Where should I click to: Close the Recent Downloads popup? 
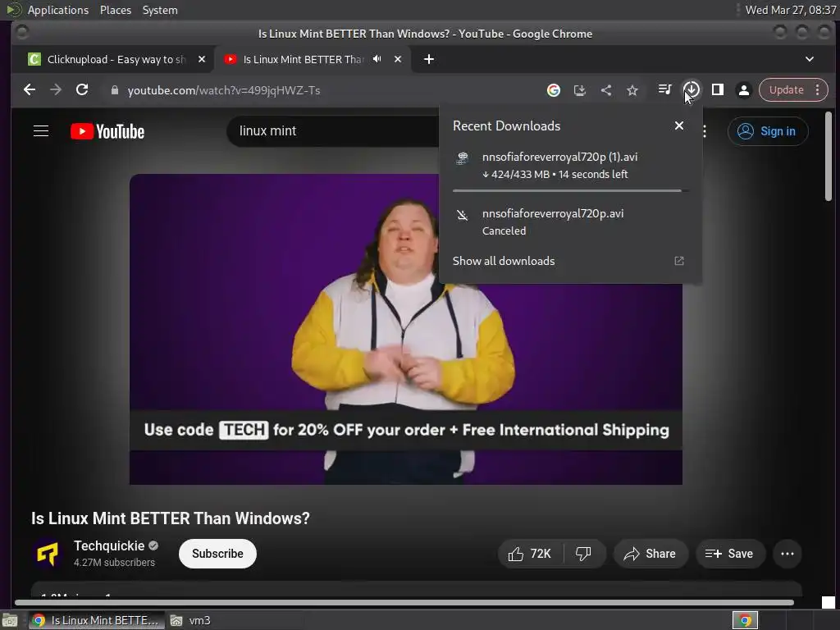coord(678,126)
